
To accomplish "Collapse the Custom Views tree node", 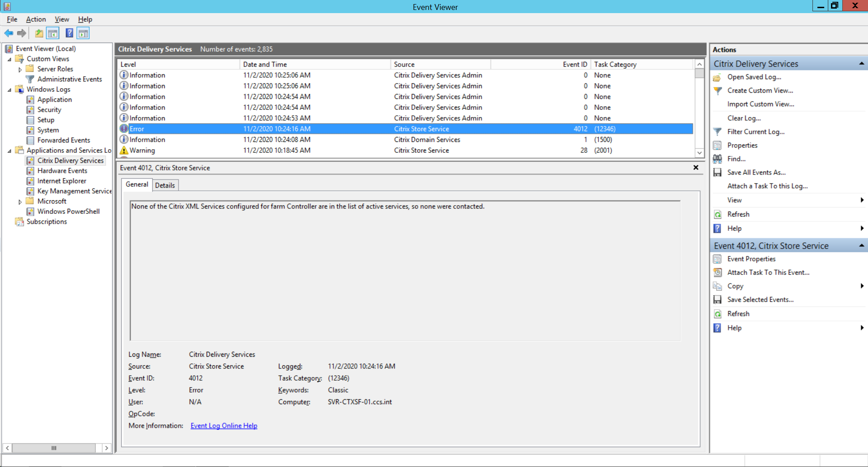I will point(9,59).
